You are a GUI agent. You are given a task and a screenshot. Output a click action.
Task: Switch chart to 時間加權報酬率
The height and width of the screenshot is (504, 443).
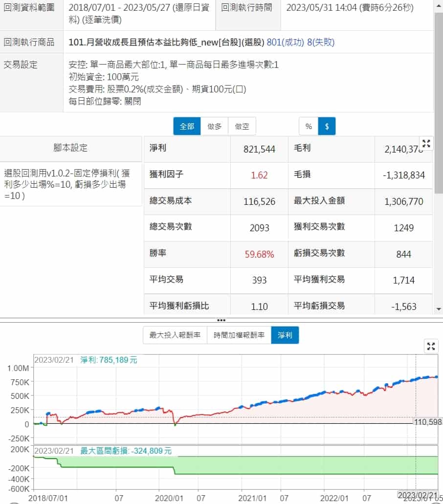239,335
